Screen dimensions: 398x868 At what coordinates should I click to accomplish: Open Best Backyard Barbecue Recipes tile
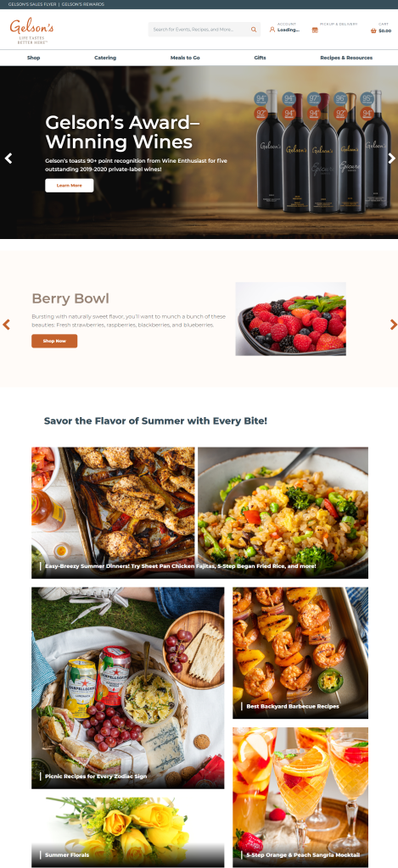300,654
